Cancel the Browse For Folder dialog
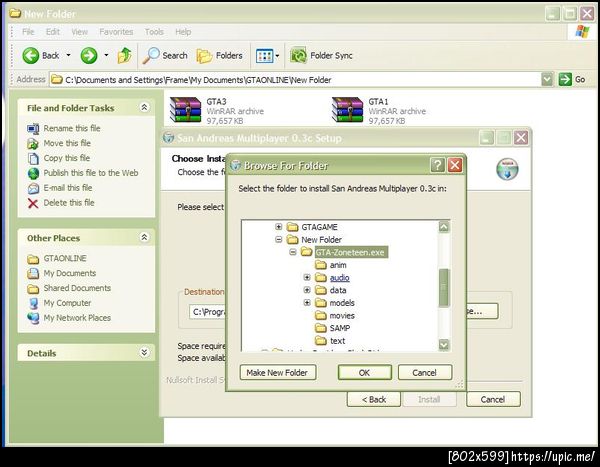Image resolution: width=600 pixels, height=467 pixels. (425, 372)
